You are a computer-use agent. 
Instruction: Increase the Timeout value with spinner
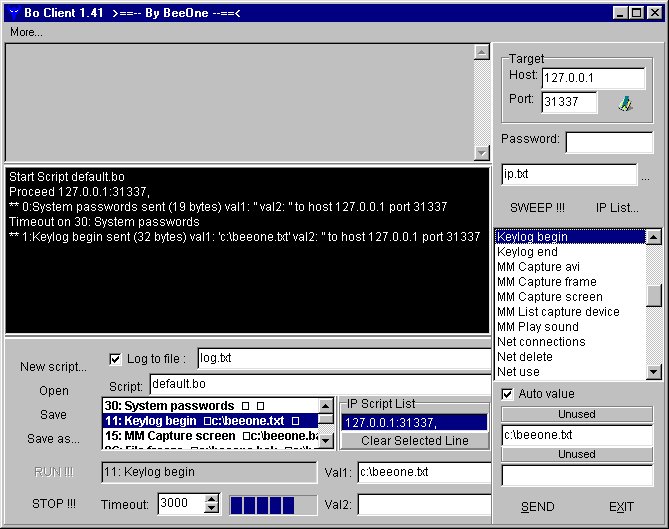pos(211,499)
